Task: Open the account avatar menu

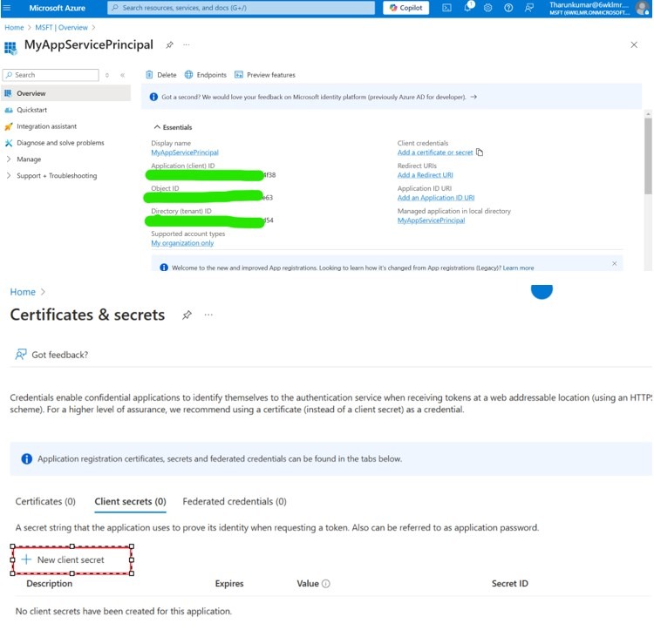Action: click(642, 8)
